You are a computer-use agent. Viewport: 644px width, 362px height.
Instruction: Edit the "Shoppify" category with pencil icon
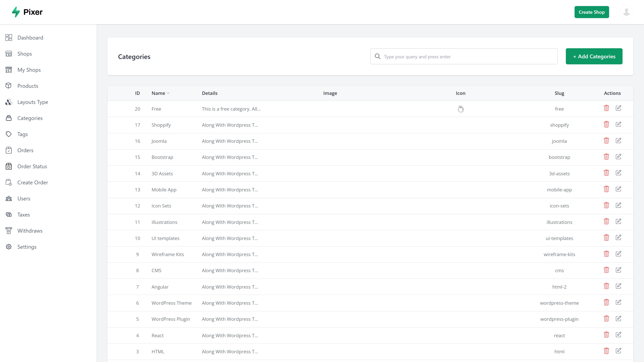tap(619, 124)
